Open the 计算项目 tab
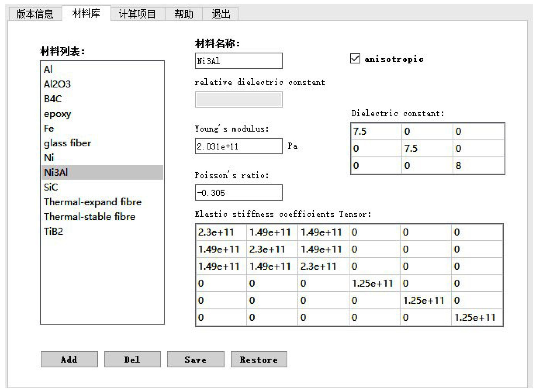The width and height of the screenshot is (541, 392). click(x=137, y=14)
